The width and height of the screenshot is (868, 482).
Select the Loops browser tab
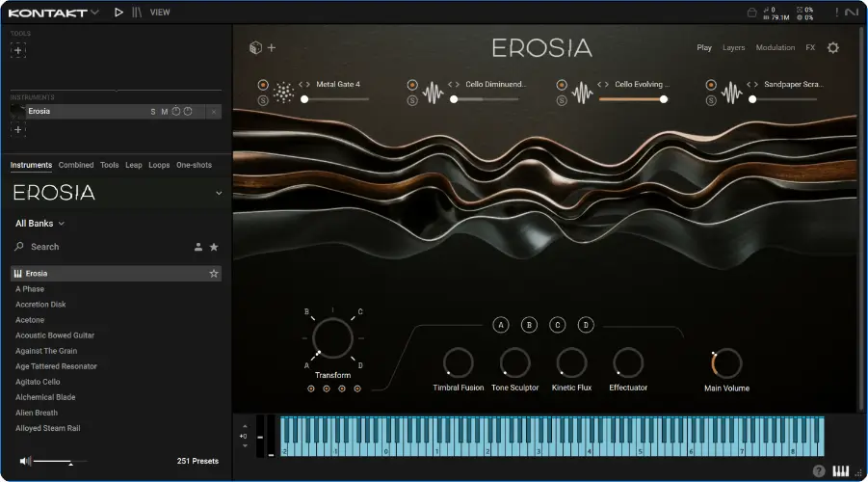tap(159, 165)
